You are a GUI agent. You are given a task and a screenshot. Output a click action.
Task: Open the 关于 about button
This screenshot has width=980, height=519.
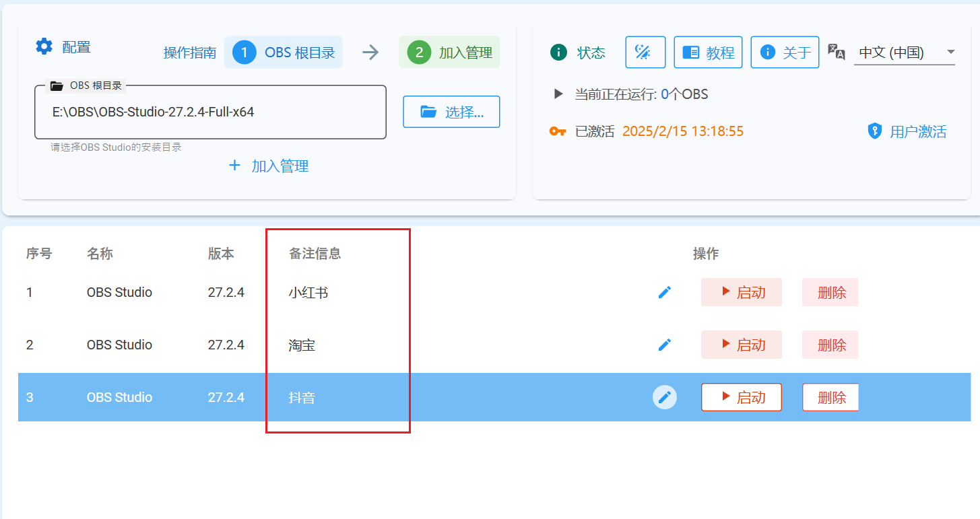(785, 53)
